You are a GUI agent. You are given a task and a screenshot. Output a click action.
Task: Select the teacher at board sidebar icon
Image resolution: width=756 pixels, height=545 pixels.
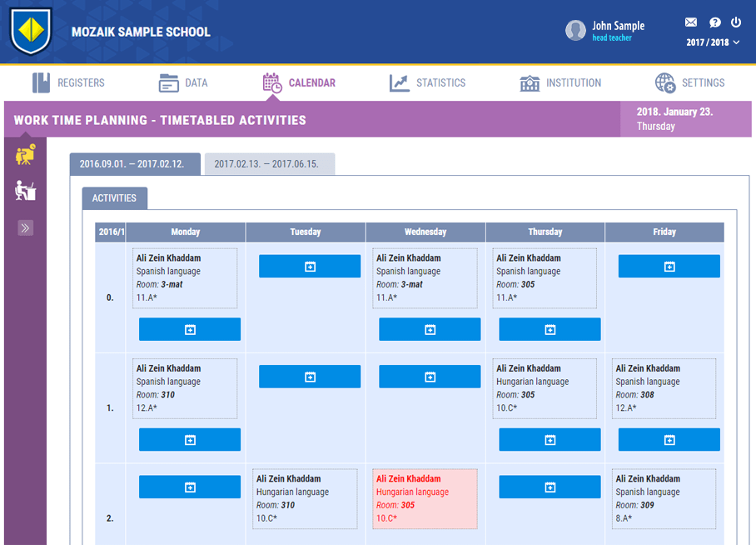pyautogui.click(x=25, y=154)
